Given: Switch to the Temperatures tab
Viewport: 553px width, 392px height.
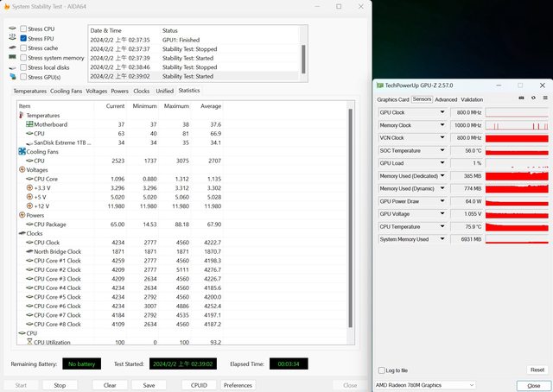Looking at the screenshot, I should pyautogui.click(x=30, y=91).
